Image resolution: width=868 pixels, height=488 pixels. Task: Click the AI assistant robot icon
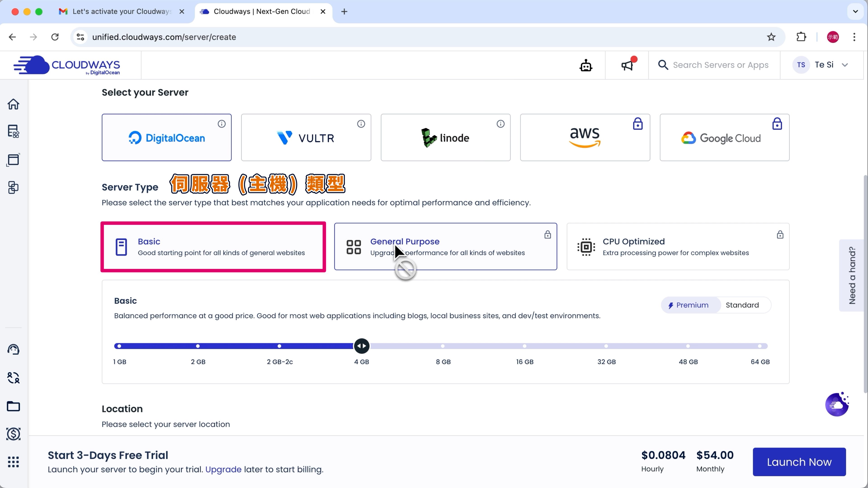pyautogui.click(x=586, y=65)
